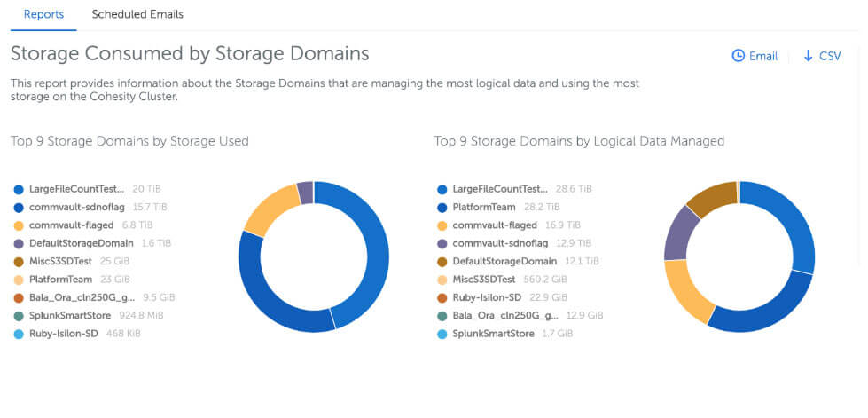This screenshot has height=418, width=868.
Task: Click SplunkSmartStore 1.7 GiB legend dot
Action: pos(442,334)
